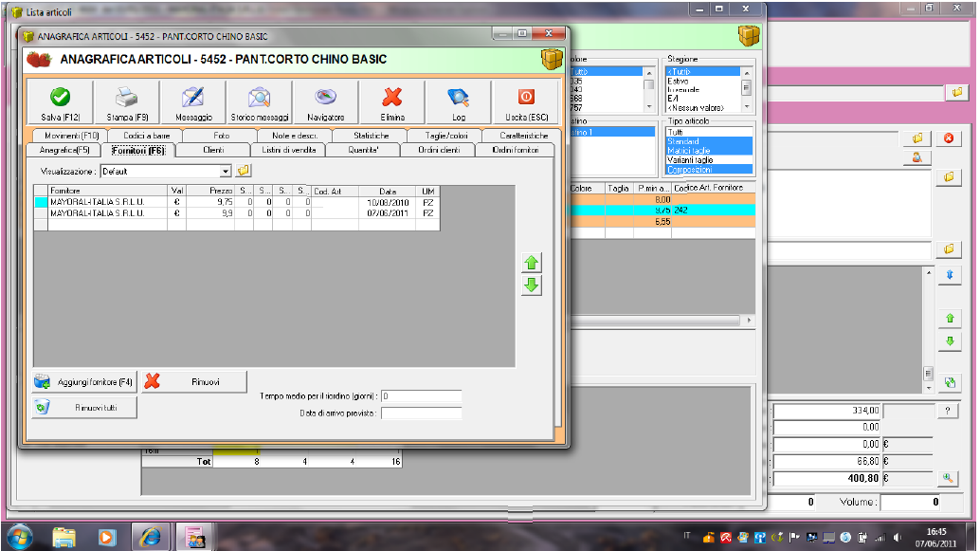Open the Caratteristiche tab
The width and height of the screenshot is (980, 551).
click(x=523, y=135)
